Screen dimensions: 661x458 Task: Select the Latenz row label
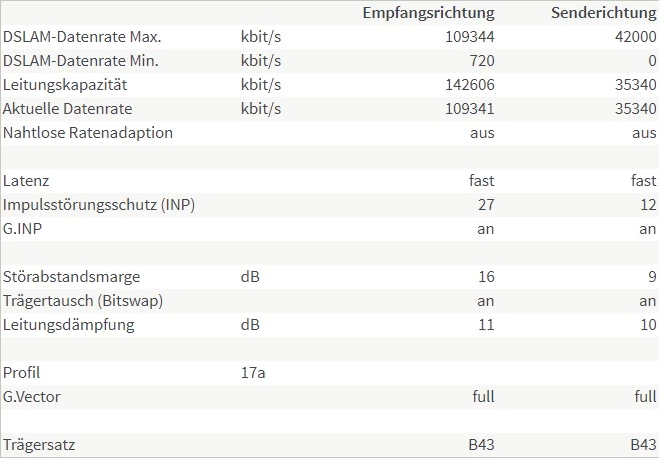point(26,181)
